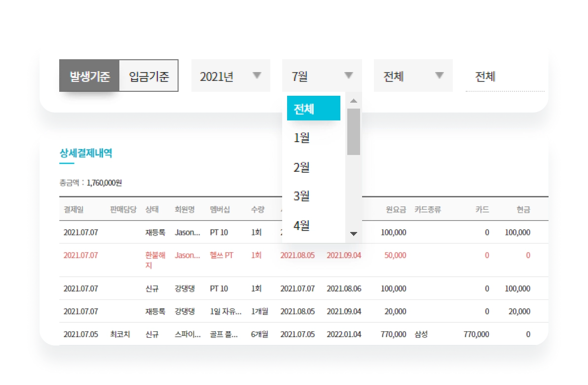Click the 2021.08.06 end date cell
The height and width of the screenshot is (385, 588).
pos(344,288)
